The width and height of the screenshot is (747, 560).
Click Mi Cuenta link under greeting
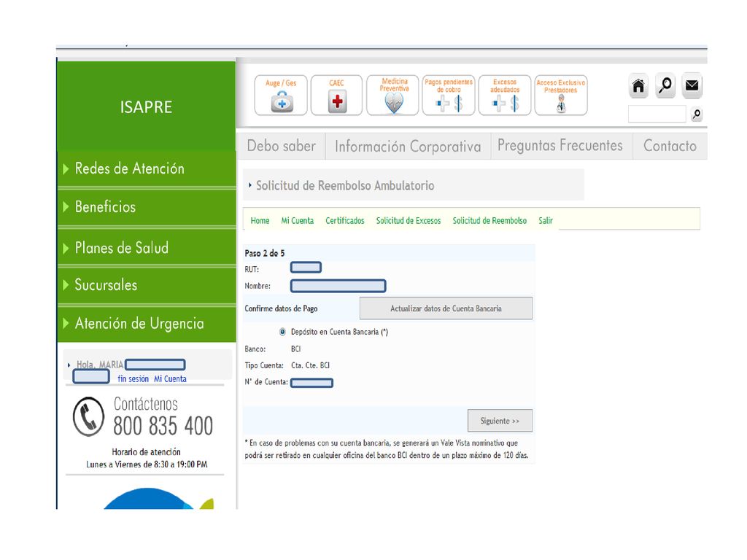click(x=170, y=379)
